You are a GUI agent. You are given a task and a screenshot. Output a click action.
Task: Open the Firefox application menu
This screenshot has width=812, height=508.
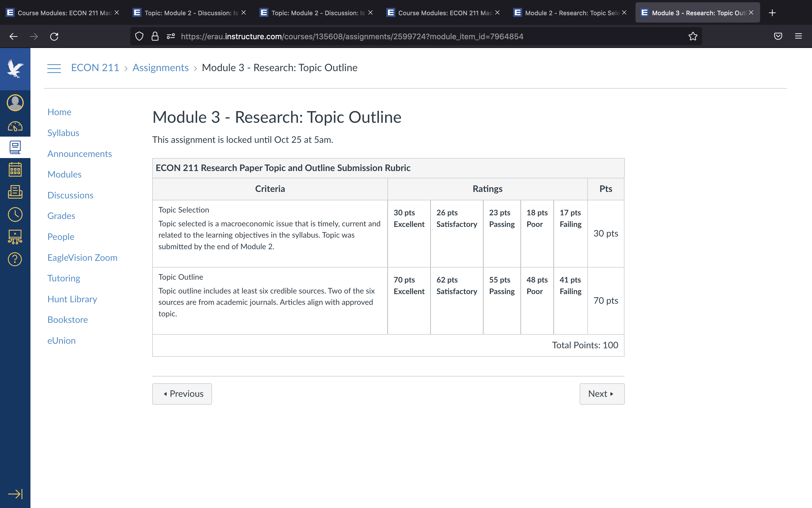tap(798, 36)
